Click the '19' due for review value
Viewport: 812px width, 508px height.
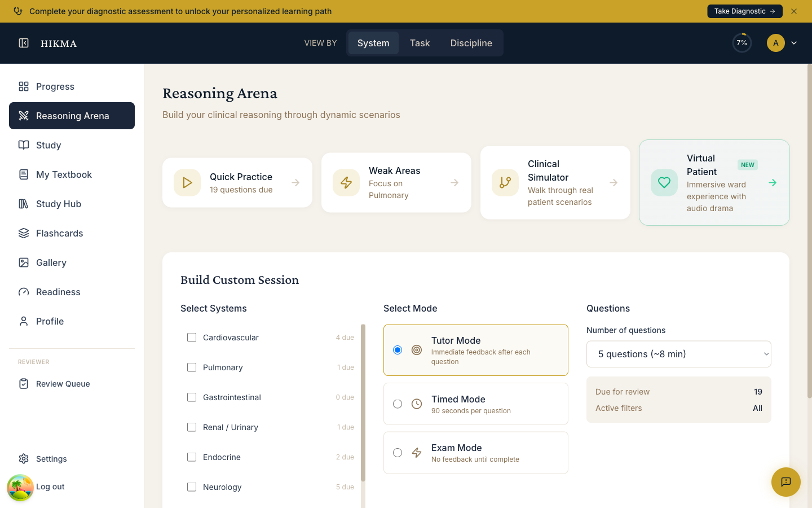pos(758,392)
